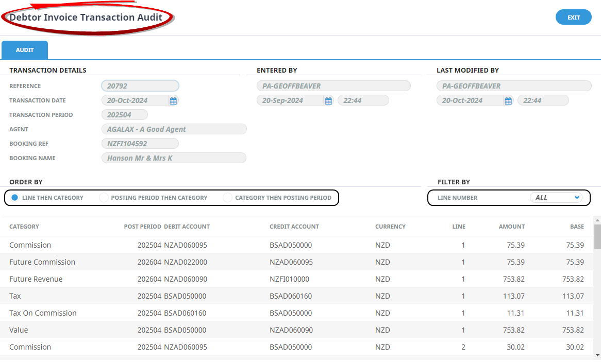This screenshot has width=601, height=364.
Task: Click the scroll down arrow of table
Action: tap(597, 355)
